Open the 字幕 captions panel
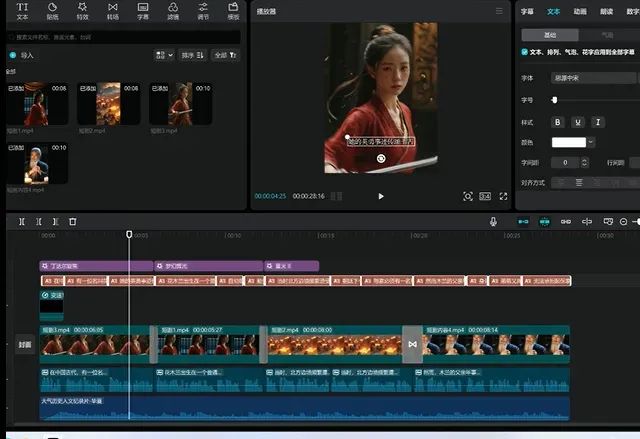640x439 pixels. coord(143,11)
